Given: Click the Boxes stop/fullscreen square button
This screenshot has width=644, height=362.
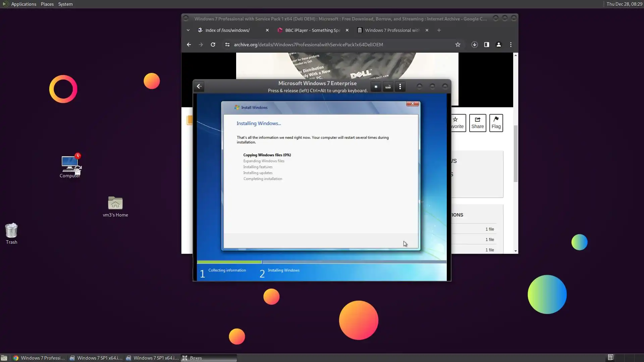Looking at the screenshot, I should [x=376, y=87].
